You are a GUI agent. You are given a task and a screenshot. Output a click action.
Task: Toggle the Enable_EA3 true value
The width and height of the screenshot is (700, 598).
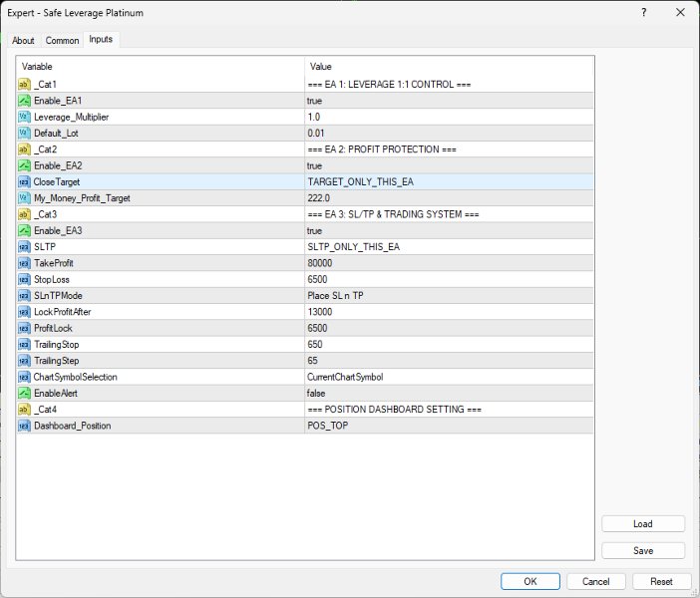tap(449, 230)
